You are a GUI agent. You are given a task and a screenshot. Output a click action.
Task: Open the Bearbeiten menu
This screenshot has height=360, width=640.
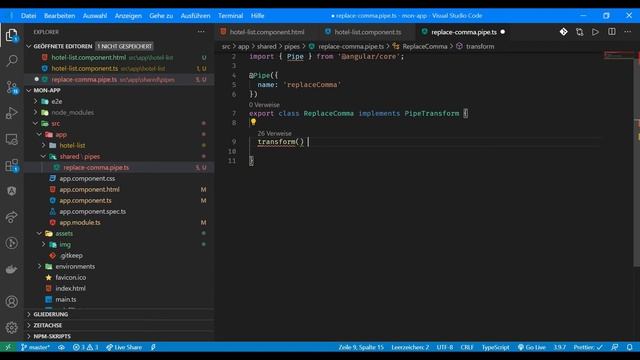tap(60, 16)
